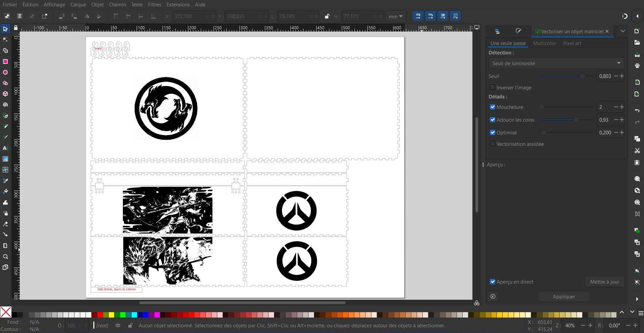Image resolution: width=644 pixels, height=333 pixels.
Task: Toggle the width/height ratio lock
Action: (327, 16)
